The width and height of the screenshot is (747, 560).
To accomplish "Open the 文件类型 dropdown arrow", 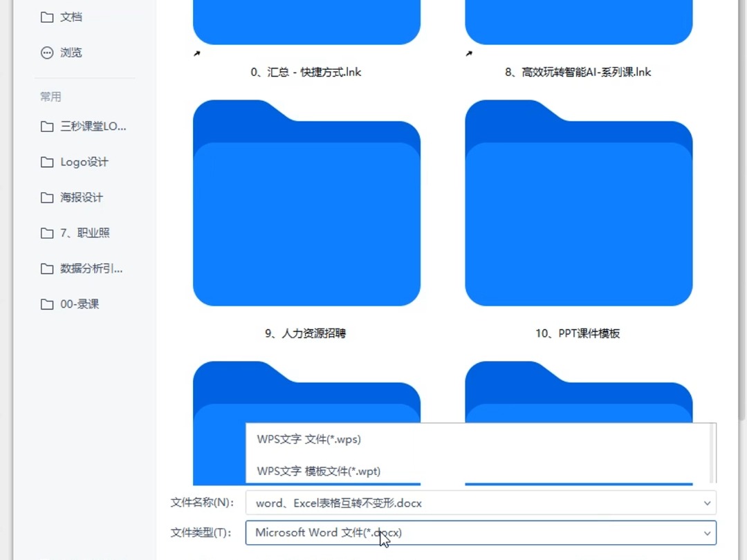I will coord(707,533).
